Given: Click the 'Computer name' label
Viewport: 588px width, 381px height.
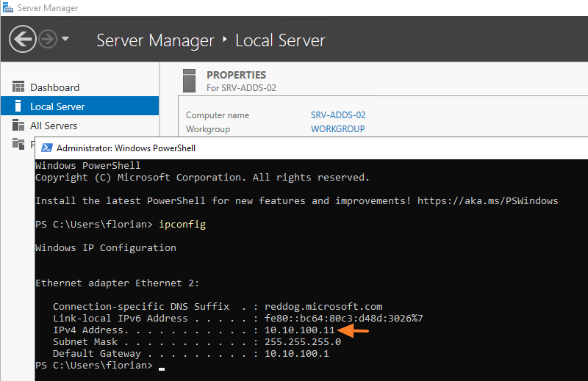Looking at the screenshot, I should point(217,115).
